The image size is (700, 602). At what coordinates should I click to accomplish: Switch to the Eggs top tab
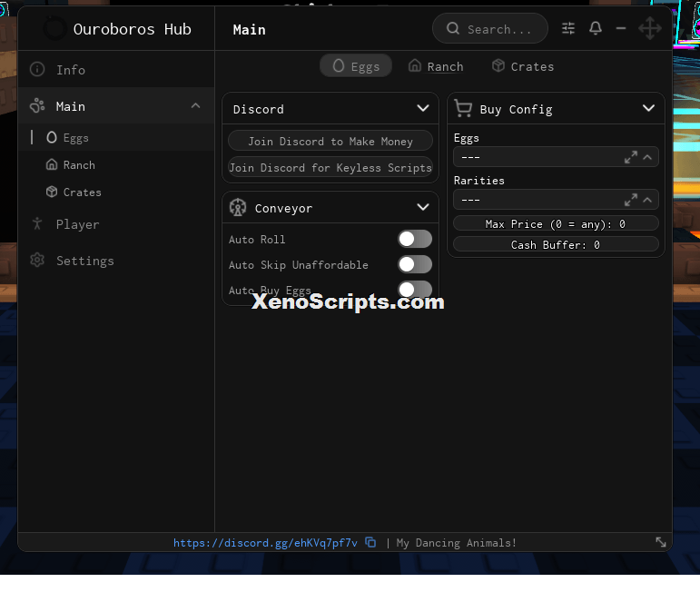click(356, 66)
